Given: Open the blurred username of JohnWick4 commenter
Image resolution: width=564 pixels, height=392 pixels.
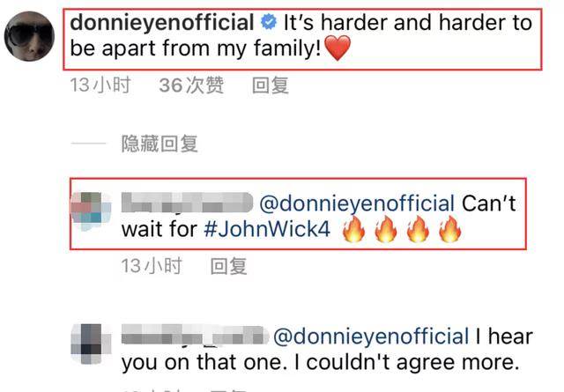Looking at the screenshot, I should [188, 203].
